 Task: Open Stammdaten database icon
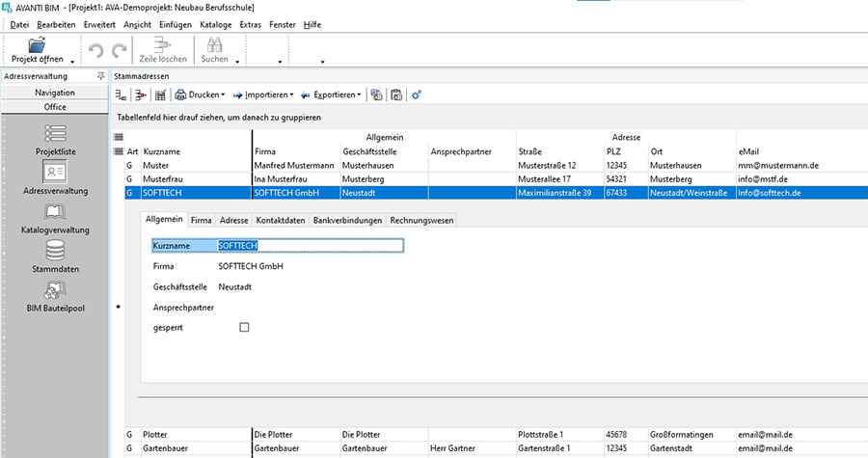click(x=55, y=251)
